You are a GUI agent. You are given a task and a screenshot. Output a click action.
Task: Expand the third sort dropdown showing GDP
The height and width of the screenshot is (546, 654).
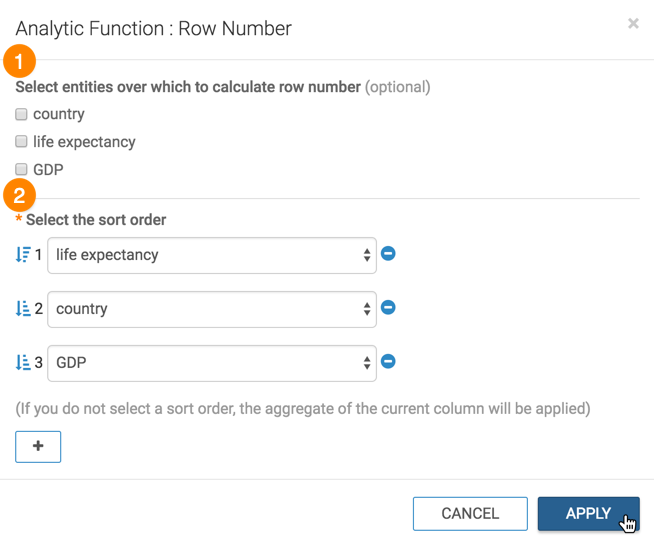coord(212,363)
